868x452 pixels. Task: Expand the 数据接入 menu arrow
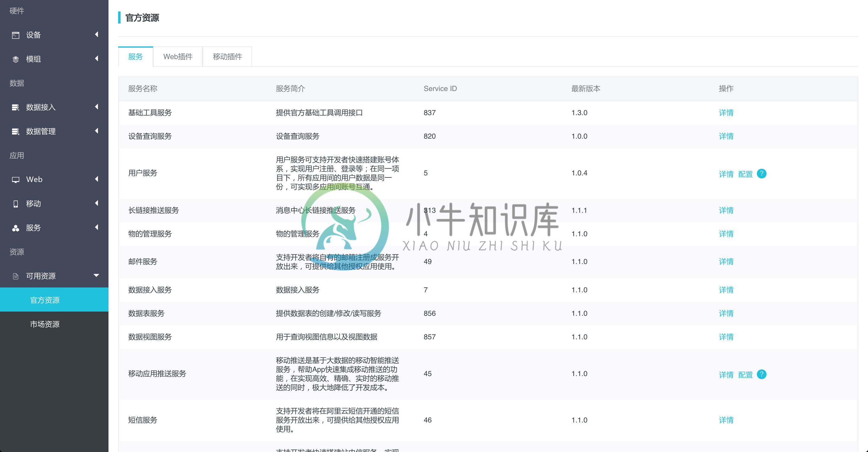97,107
